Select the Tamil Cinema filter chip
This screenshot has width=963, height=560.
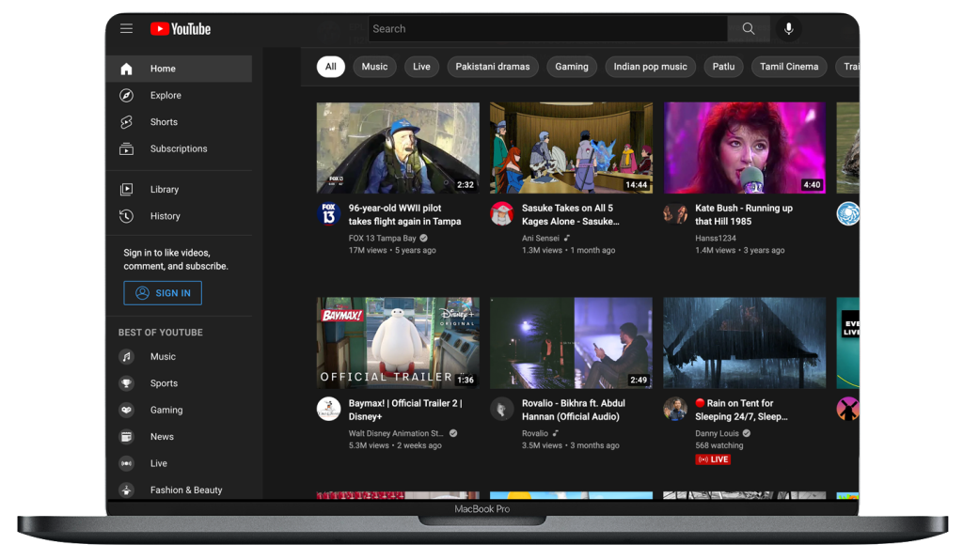[x=789, y=67]
